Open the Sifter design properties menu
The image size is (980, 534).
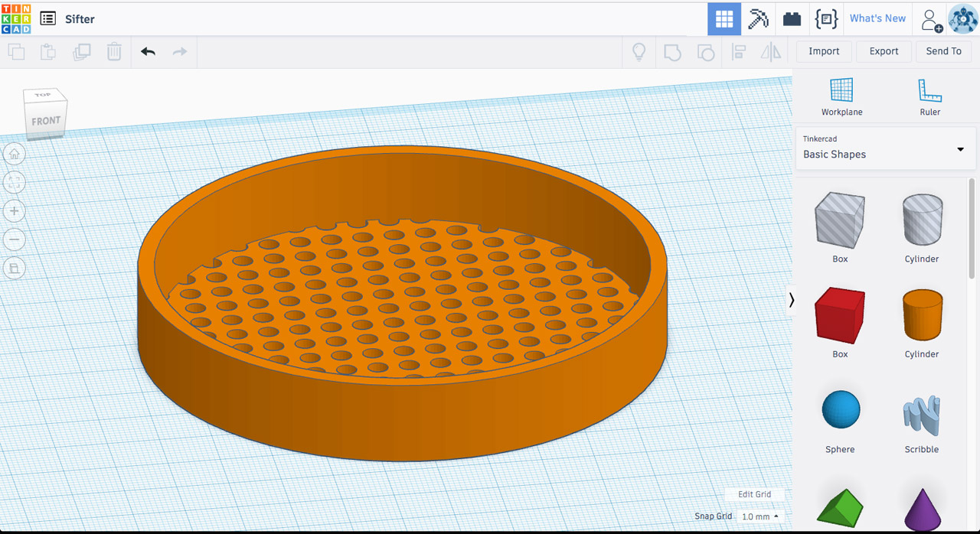point(47,18)
